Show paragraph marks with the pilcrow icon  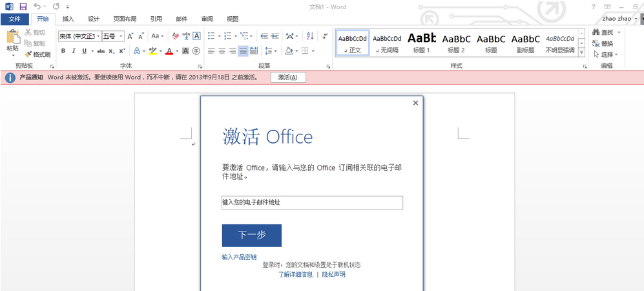325,36
